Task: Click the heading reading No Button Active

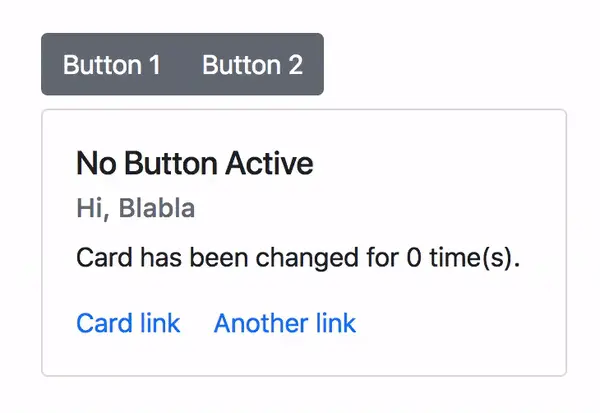Action: pos(194,163)
